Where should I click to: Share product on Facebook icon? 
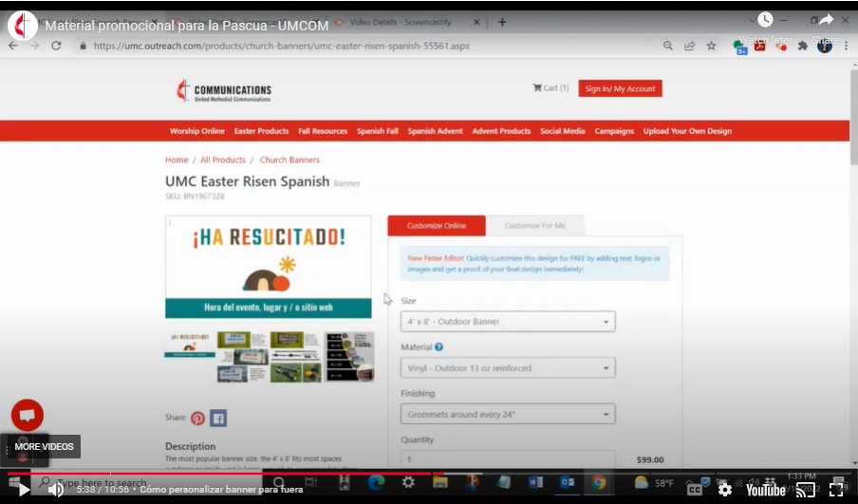coord(218,418)
